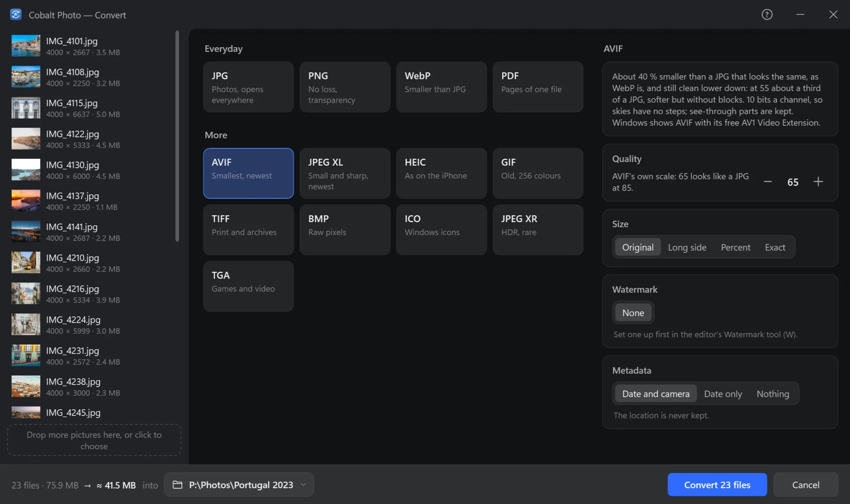The image size is (850, 504).
Task: Click the IMG_4224.jpg file name
Action: 74,320
